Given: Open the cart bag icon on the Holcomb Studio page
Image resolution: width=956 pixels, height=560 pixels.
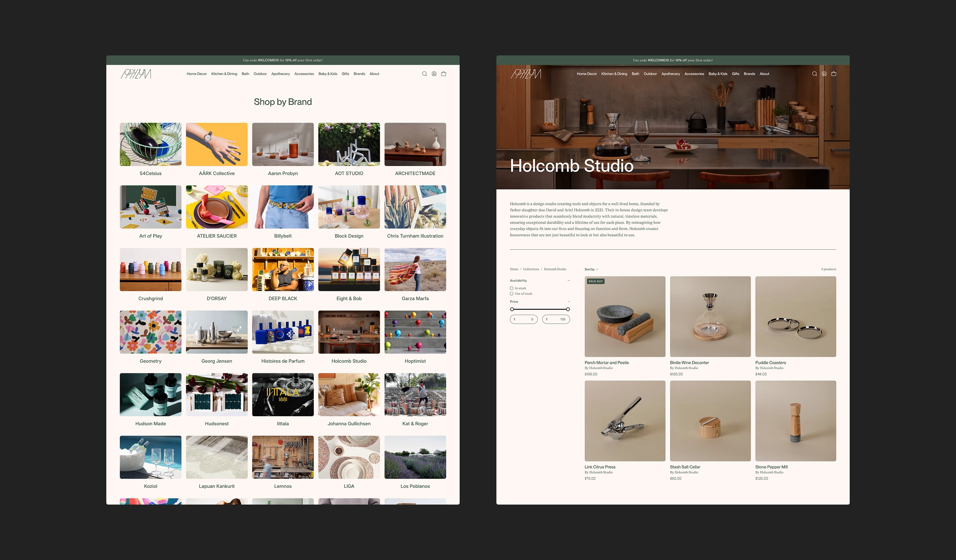Looking at the screenshot, I should (x=834, y=74).
